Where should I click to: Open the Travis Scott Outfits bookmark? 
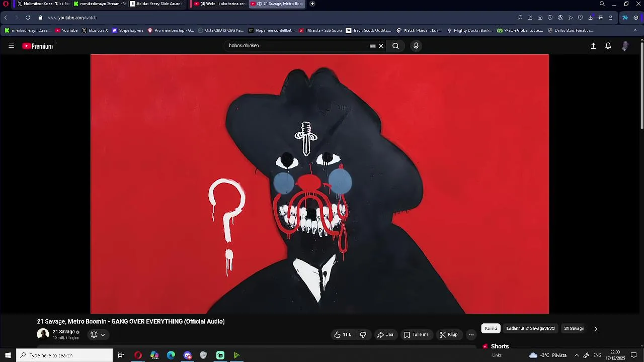coord(369,30)
